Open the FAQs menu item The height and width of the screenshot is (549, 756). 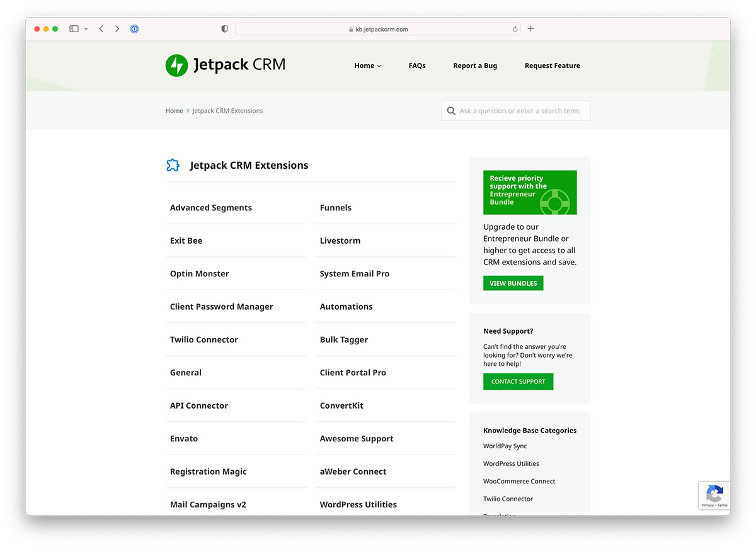[x=417, y=65]
